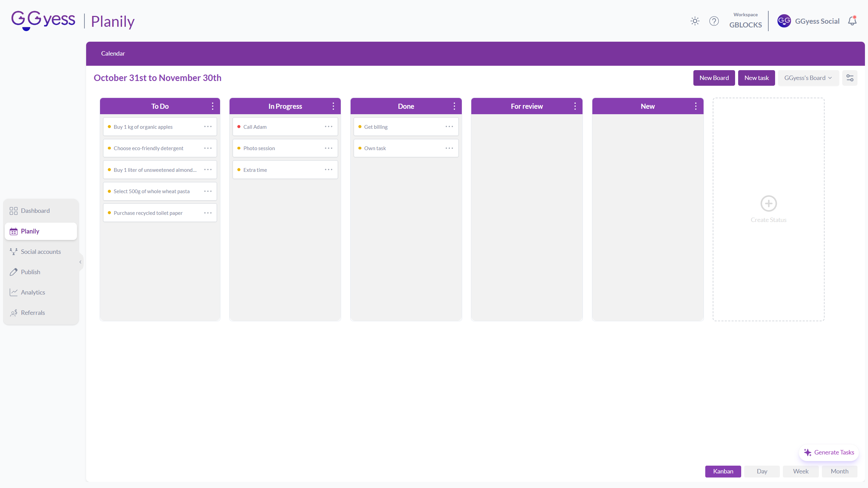Screen dimensions: 868x488
Task: Open the To Do column options menu
Action: [212, 106]
